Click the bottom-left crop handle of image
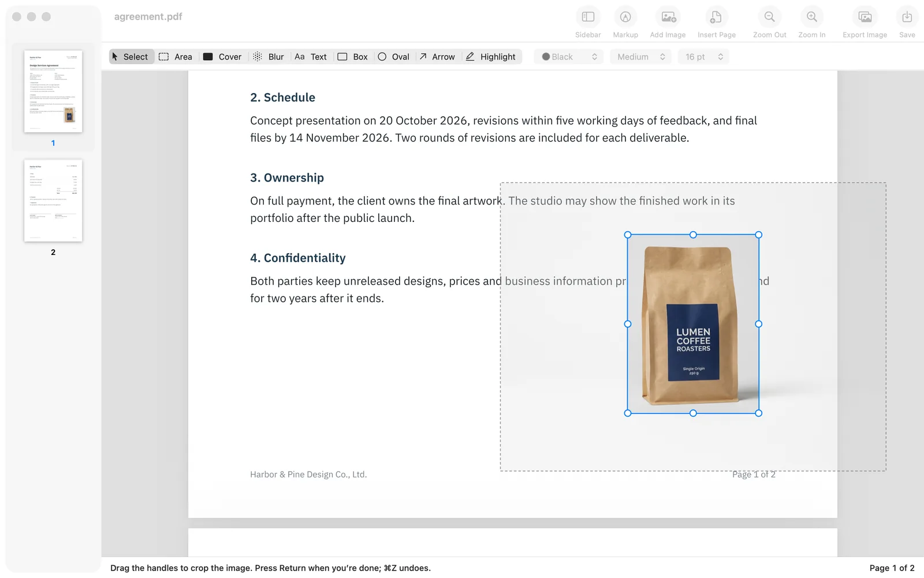This screenshot has height=578, width=924. (x=628, y=413)
